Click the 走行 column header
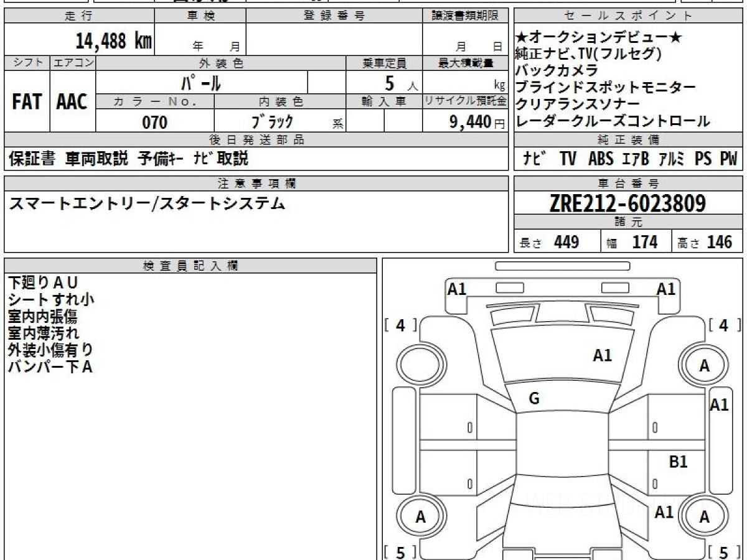 point(79,16)
